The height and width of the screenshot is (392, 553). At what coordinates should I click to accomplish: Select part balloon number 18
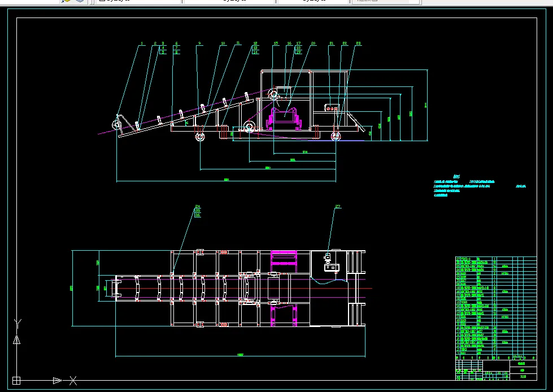click(298, 48)
